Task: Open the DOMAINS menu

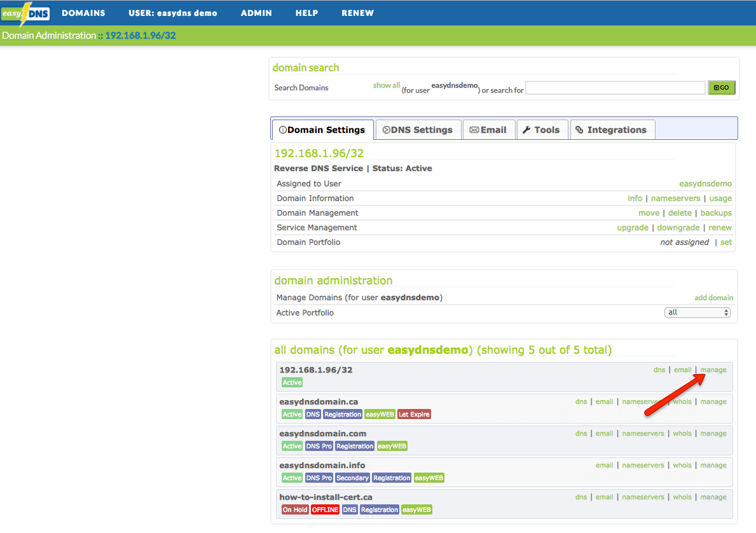Action: [83, 13]
